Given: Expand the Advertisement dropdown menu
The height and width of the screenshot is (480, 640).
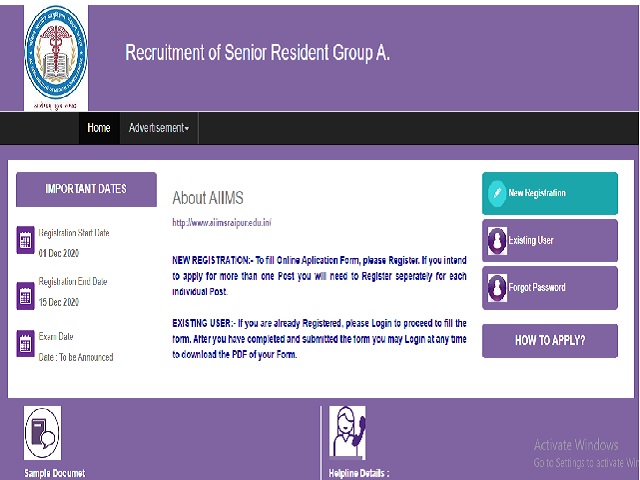Looking at the screenshot, I should [x=159, y=128].
